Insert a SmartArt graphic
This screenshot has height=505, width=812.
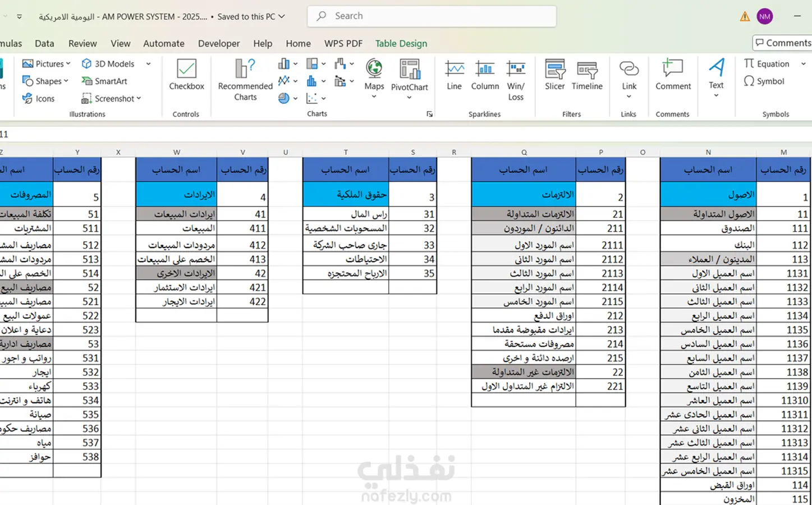pyautogui.click(x=104, y=81)
